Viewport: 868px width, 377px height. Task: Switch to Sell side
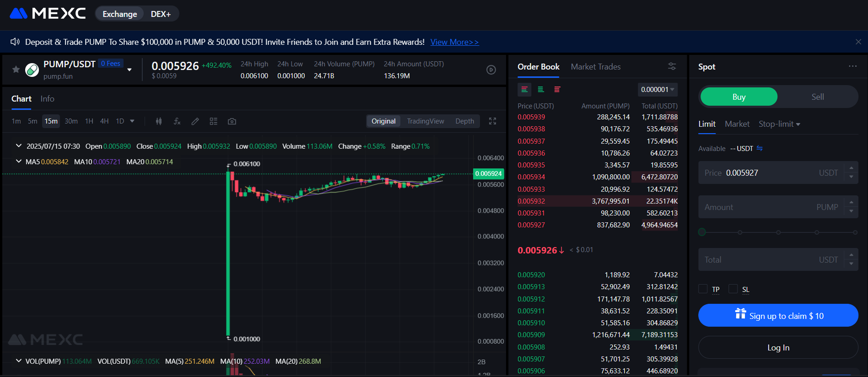pos(818,97)
